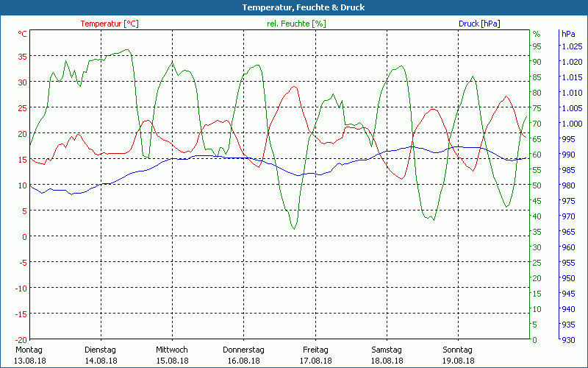Click the '35' temperature axis value

(x=23, y=57)
